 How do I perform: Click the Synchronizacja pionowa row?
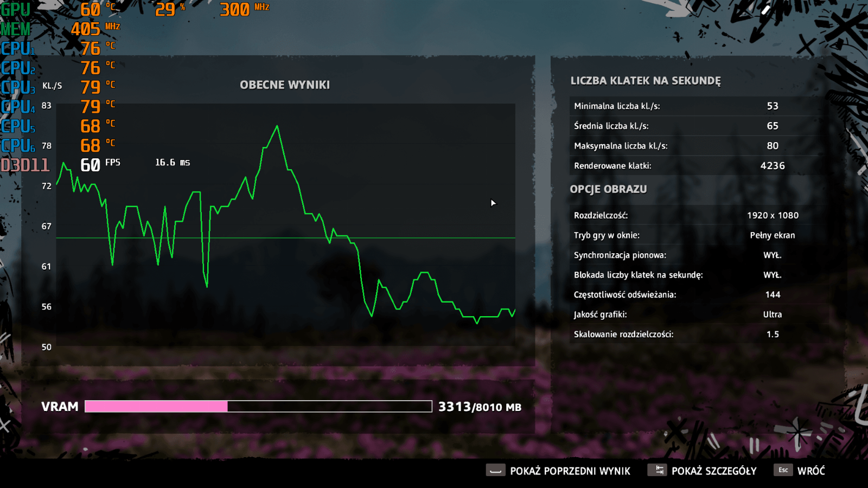click(699, 255)
